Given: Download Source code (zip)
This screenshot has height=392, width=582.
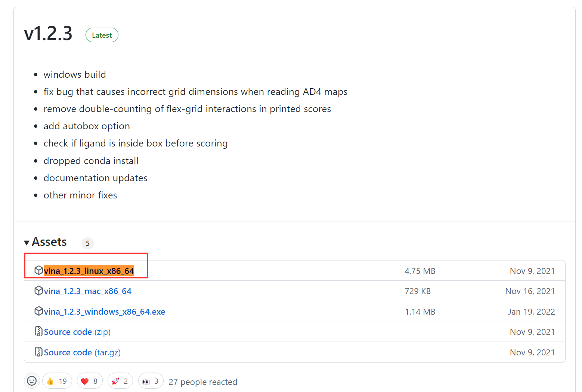Looking at the screenshot, I should (x=77, y=332).
